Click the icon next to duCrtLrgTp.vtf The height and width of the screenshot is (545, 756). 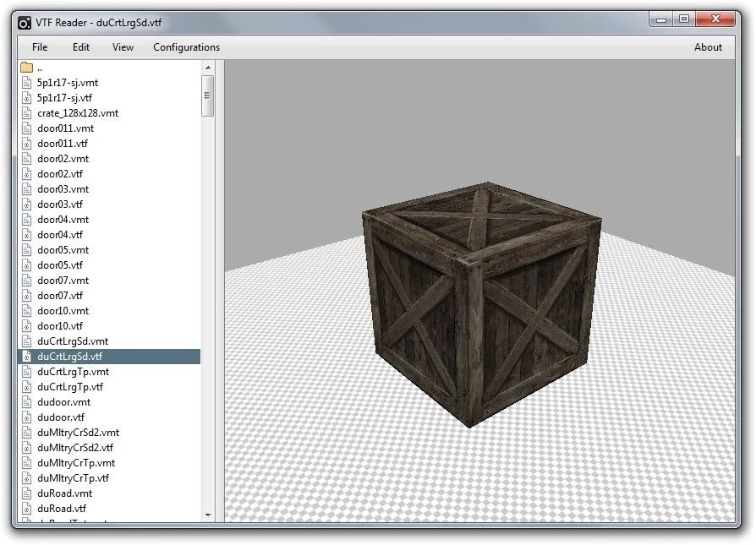26,387
